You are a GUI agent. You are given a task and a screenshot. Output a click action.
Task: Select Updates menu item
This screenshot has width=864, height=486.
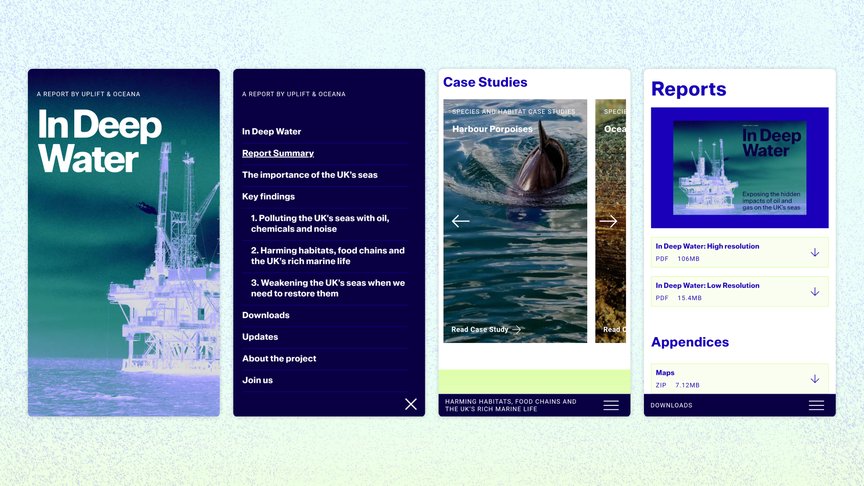[260, 337]
